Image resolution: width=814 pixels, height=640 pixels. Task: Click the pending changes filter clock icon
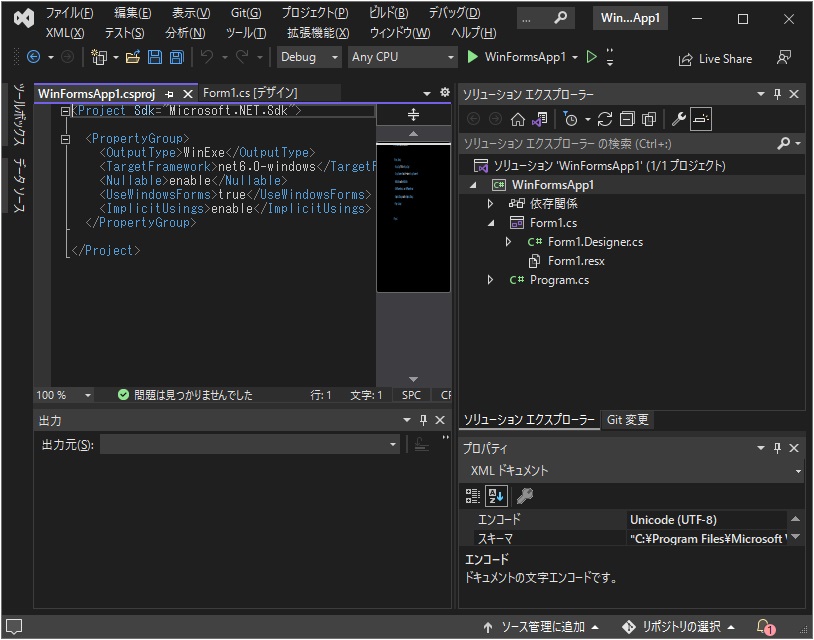pos(570,119)
